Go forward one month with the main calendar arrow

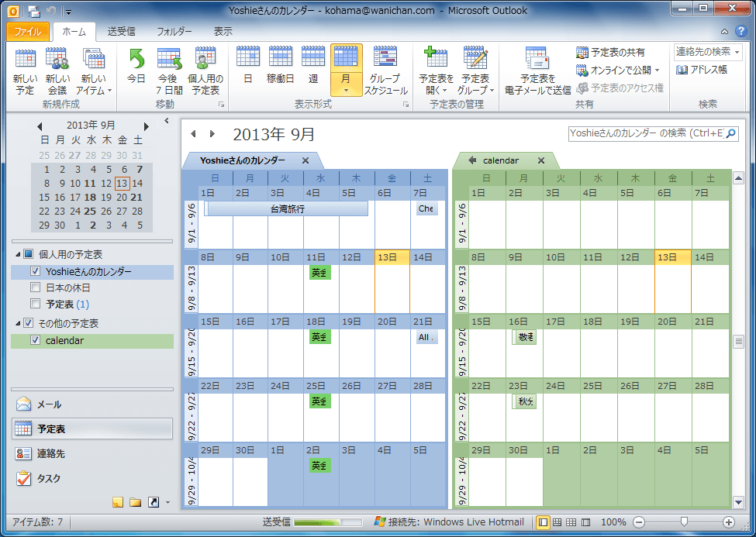point(212,133)
